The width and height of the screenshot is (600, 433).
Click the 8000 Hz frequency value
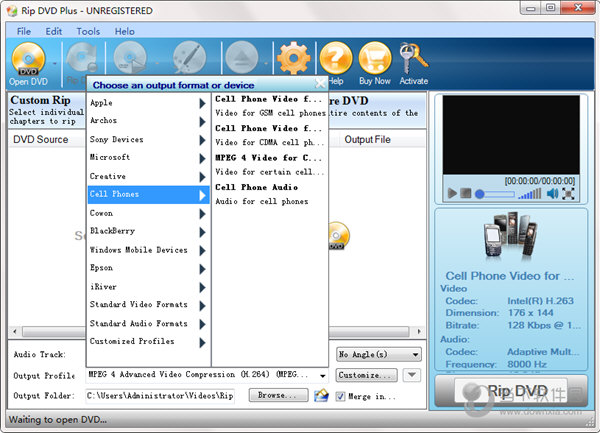coord(527,364)
